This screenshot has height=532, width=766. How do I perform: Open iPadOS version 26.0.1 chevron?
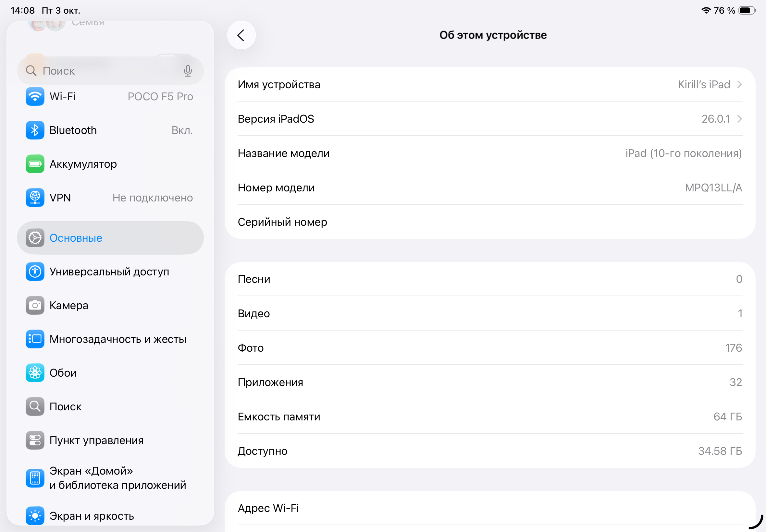tap(739, 119)
